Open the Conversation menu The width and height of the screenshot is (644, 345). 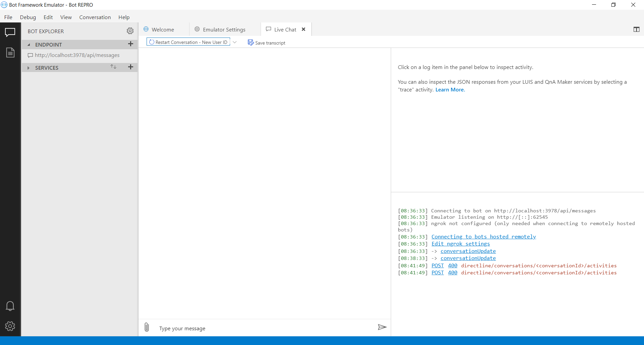tap(95, 17)
